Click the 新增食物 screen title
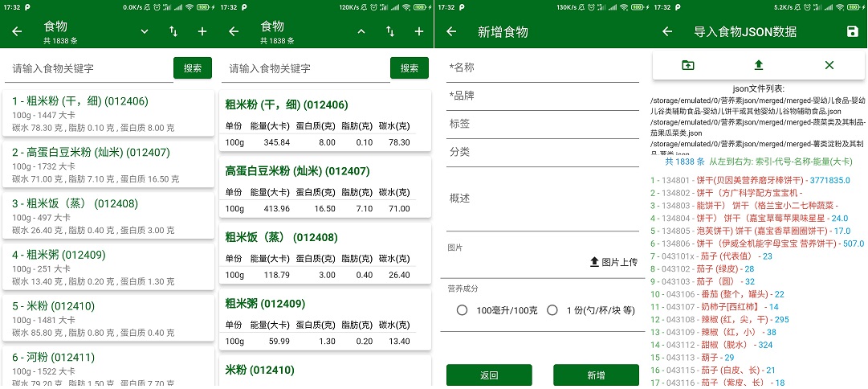868x389 pixels. 503,31
